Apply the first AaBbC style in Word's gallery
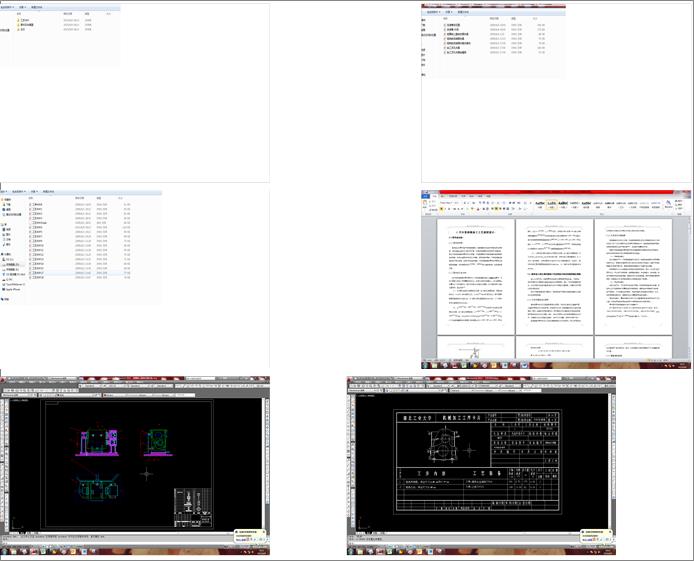The width and height of the screenshot is (694, 561). (540, 204)
